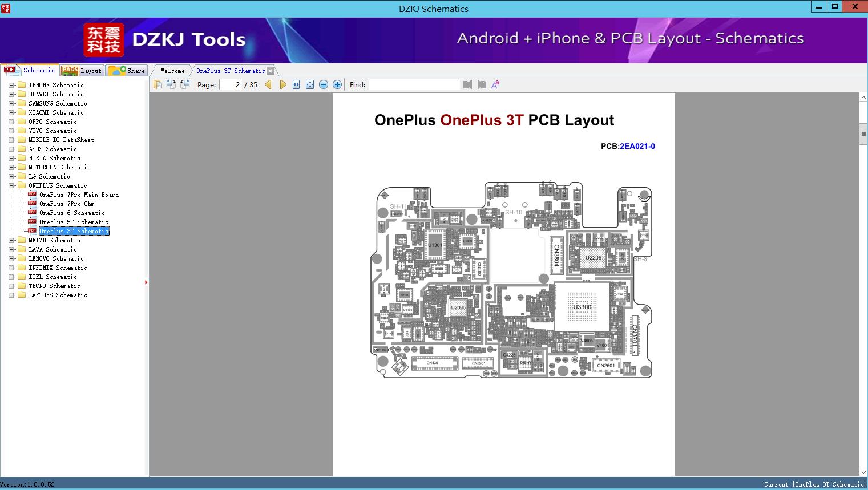Click the vertical scrollbar up arrow

(863, 98)
